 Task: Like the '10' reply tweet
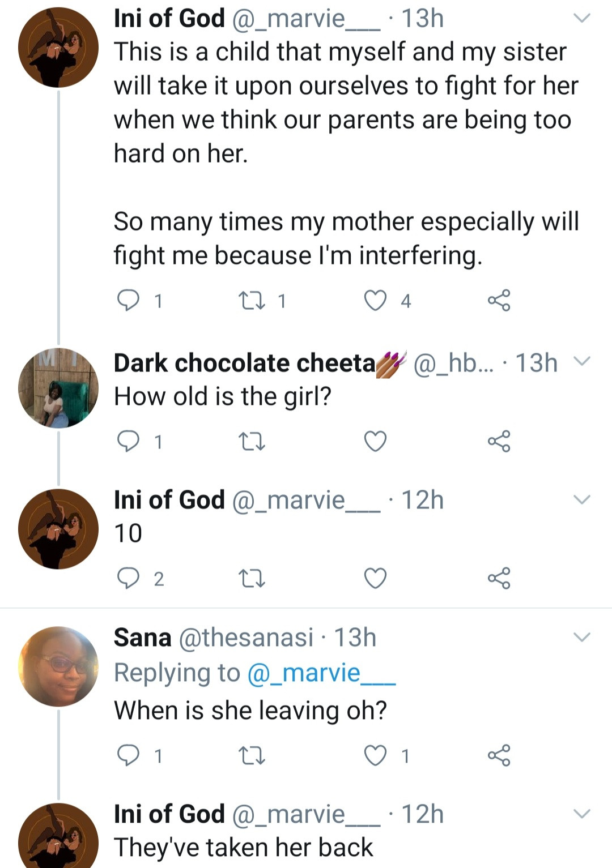[375, 578]
